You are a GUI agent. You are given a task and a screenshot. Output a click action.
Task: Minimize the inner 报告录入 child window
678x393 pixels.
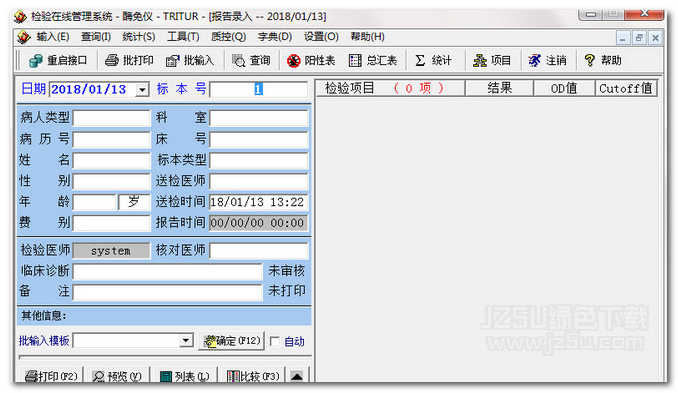[623, 38]
